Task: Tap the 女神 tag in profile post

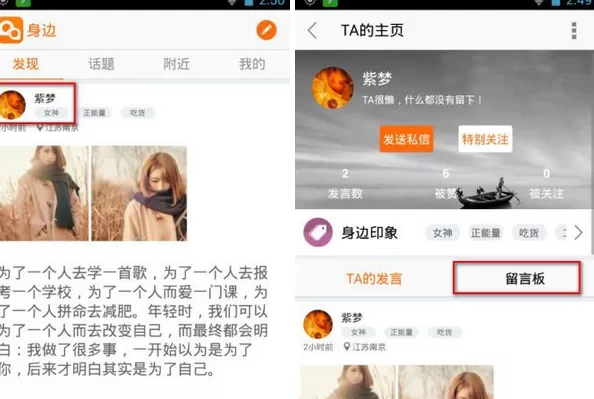Action: (x=358, y=332)
